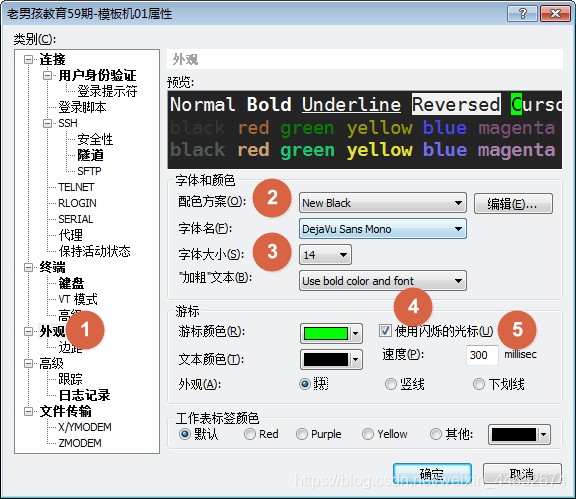This screenshot has width=576, height=499.
Task: Select Red tab color radio
Action: click(x=250, y=434)
